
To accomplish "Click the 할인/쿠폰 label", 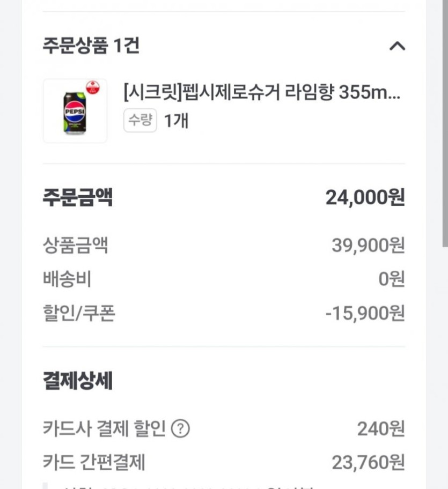I will click(79, 313).
